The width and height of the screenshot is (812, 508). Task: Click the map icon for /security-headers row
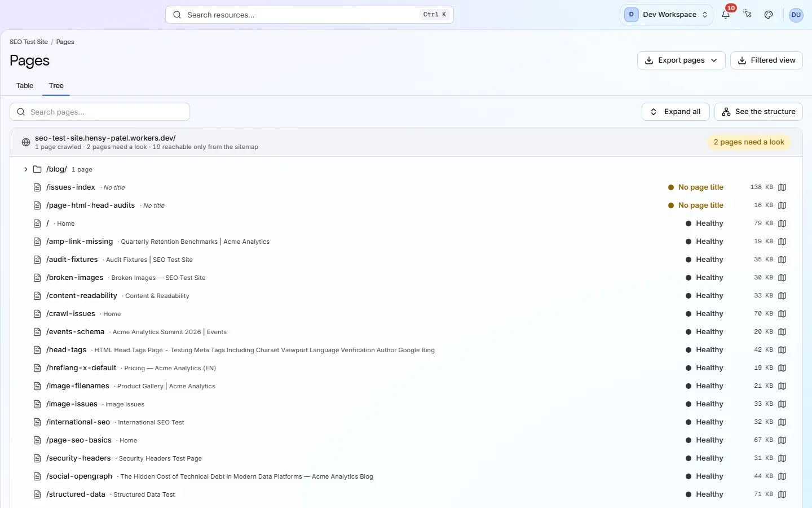782,458
